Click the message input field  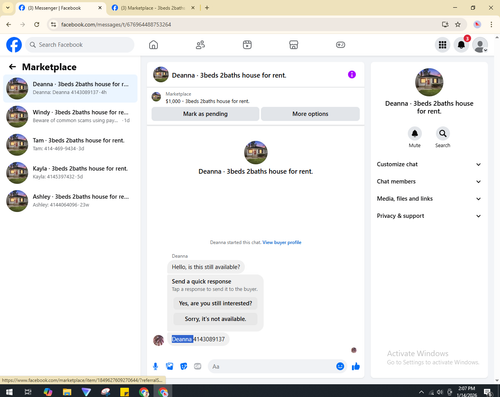click(272, 367)
